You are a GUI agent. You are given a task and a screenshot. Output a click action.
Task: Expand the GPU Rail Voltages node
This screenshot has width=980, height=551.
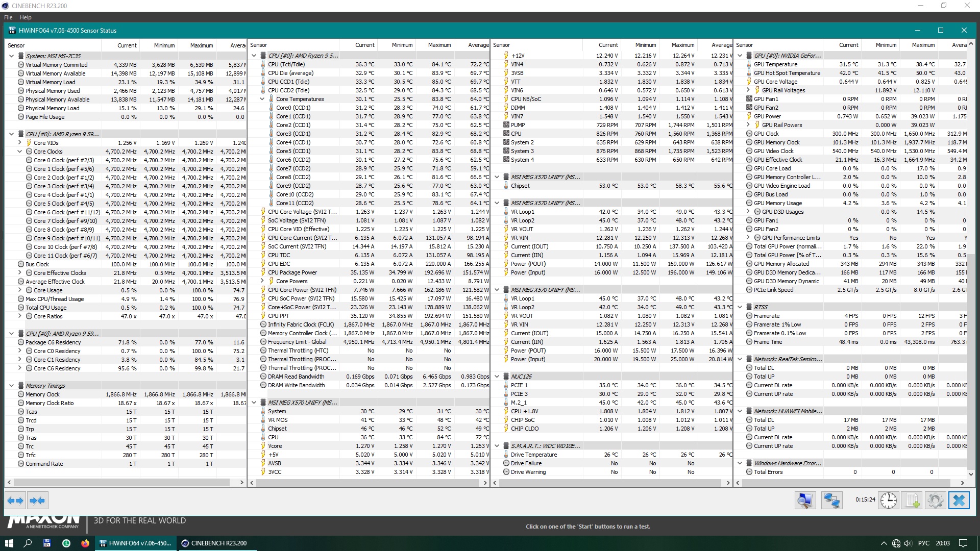tap(748, 90)
